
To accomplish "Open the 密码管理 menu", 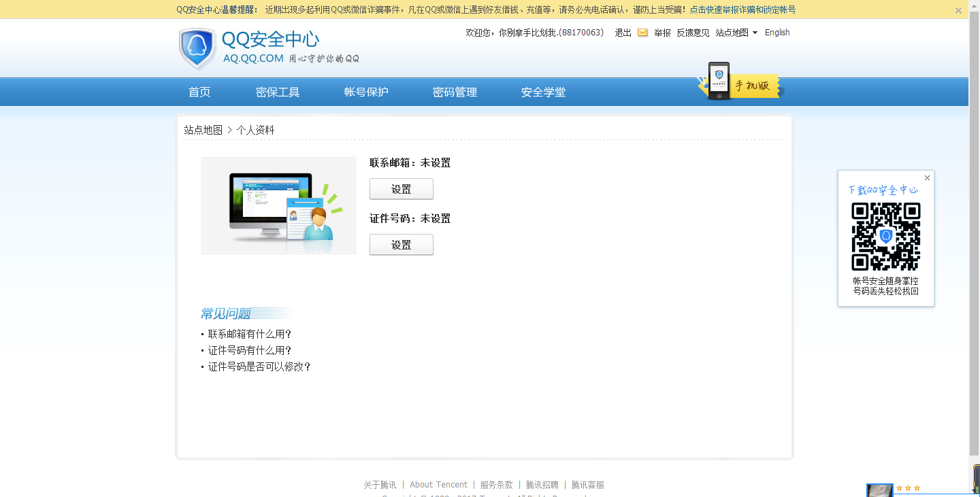I will pos(455,92).
